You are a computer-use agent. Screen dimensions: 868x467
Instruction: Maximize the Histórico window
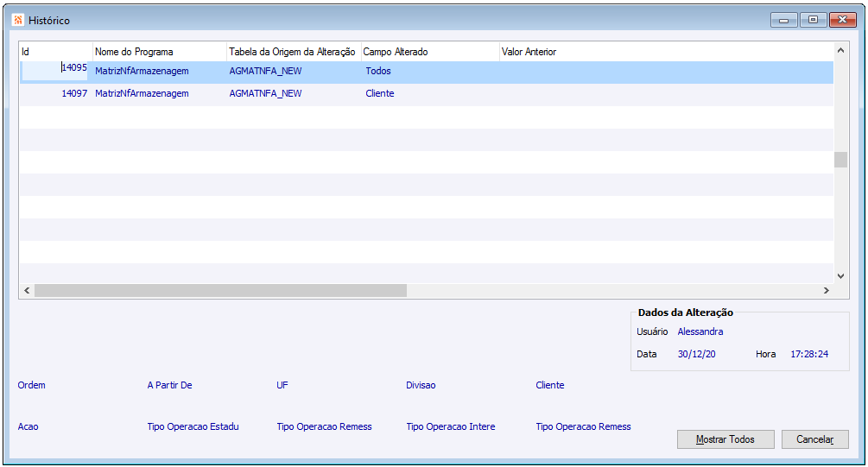tap(813, 20)
